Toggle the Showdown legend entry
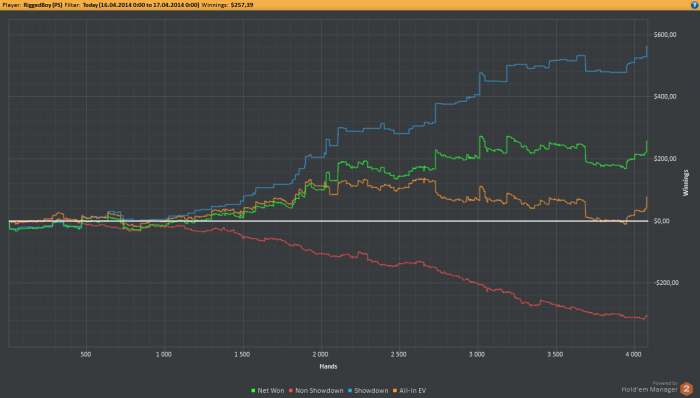 click(x=368, y=390)
